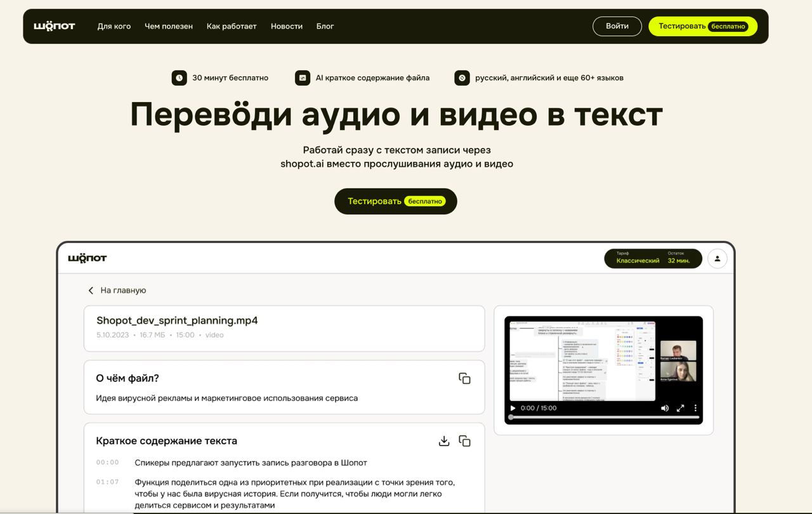
Task: Open the «Новости» menu item
Action: point(287,26)
